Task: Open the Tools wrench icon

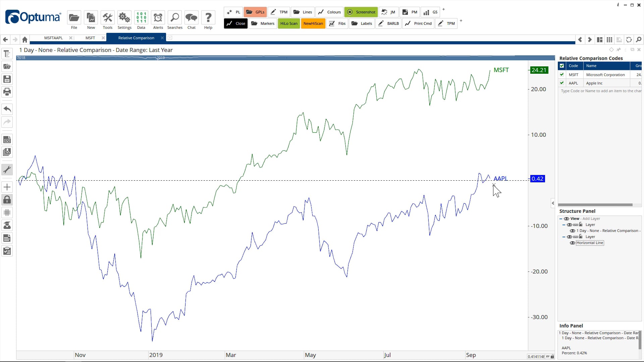Action: tap(107, 17)
